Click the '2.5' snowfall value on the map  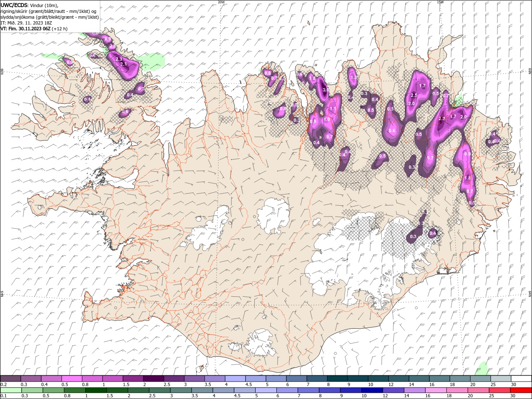[414, 95]
